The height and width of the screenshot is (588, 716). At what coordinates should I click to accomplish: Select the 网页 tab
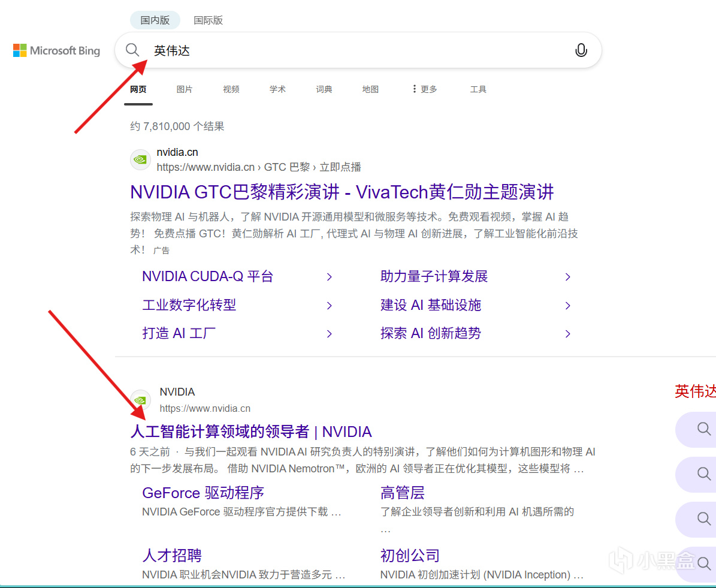click(x=138, y=89)
